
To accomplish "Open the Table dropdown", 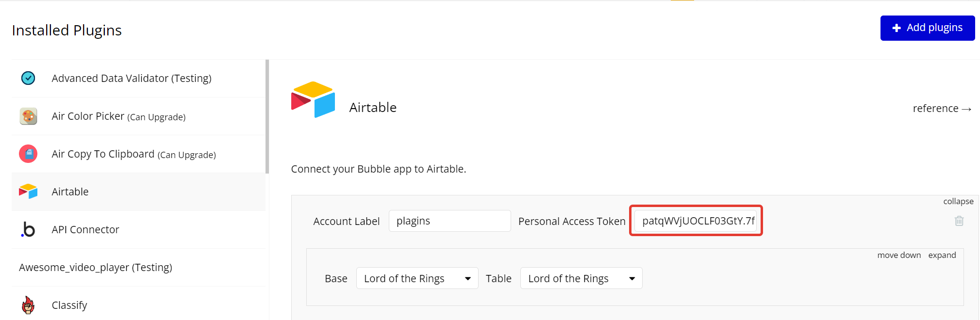I will pyautogui.click(x=581, y=278).
